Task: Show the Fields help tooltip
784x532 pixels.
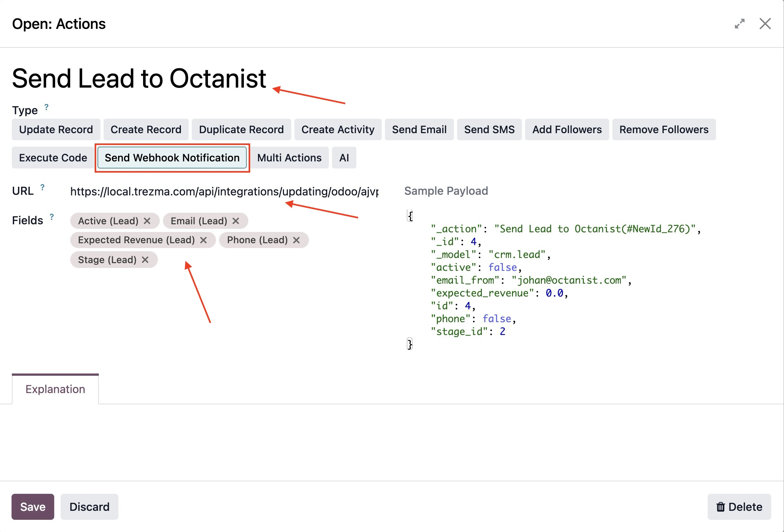Action: 52,217
